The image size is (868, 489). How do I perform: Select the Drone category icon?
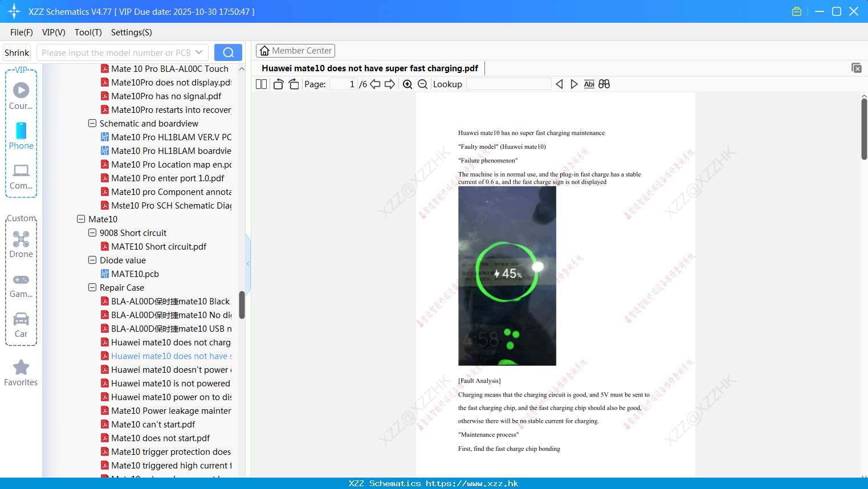coord(21,239)
